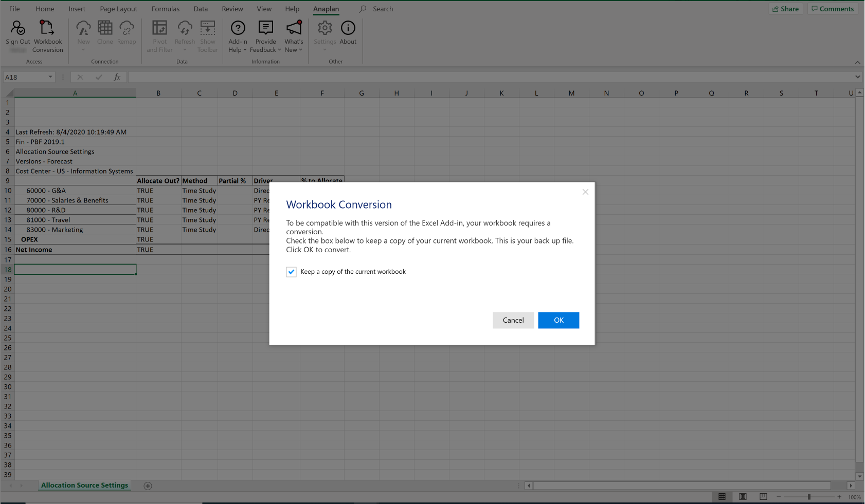Click OK to convert the workbook
The image size is (865, 504).
[x=558, y=320]
